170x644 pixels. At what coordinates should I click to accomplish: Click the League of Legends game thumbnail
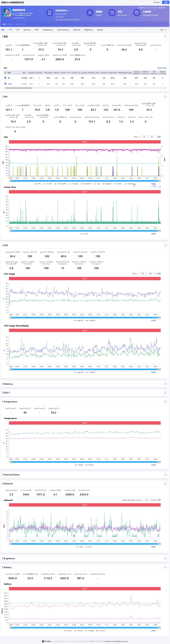7,13
